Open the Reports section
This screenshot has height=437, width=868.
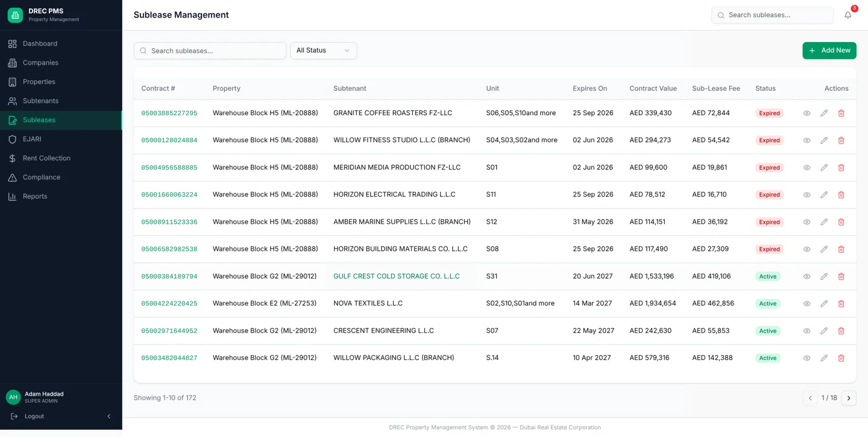pos(61,196)
